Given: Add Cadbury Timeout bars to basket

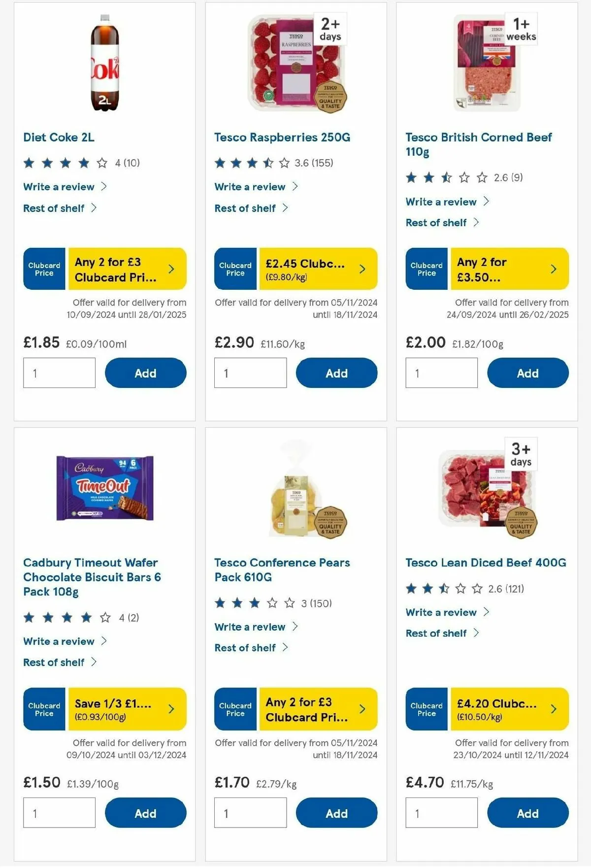Looking at the screenshot, I should coord(145,813).
